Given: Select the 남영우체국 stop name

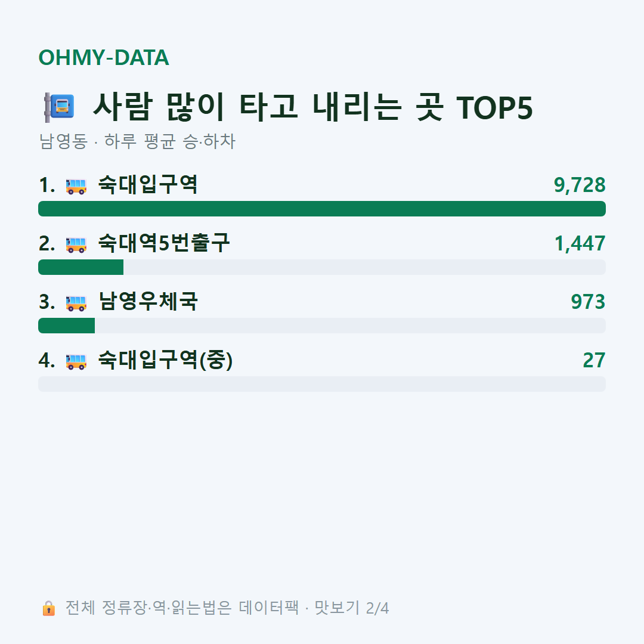Looking at the screenshot, I should pyautogui.click(x=148, y=301).
